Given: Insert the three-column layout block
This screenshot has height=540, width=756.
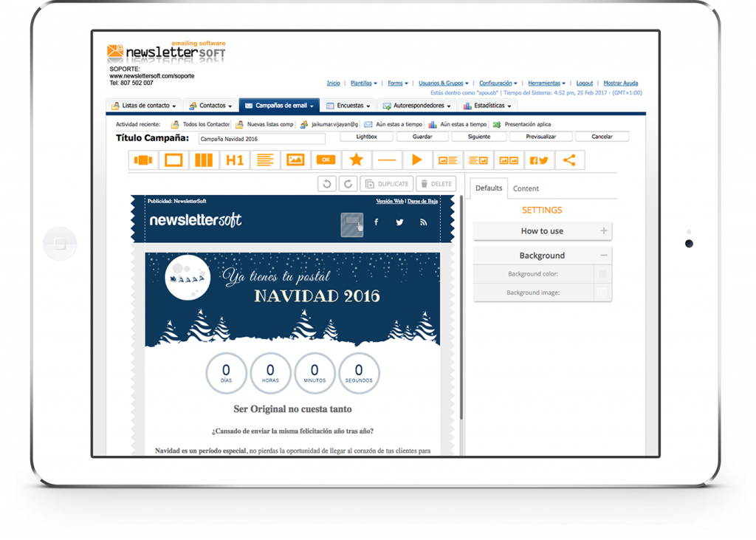Looking at the screenshot, I should (x=204, y=160).
